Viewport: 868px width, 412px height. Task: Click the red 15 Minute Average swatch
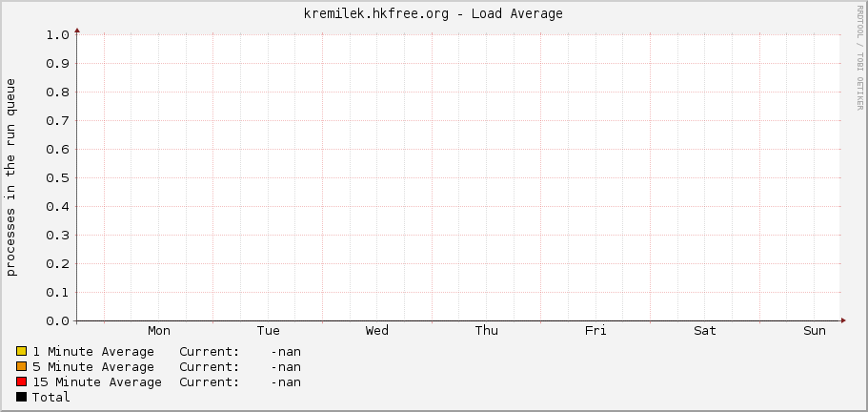(22, 381)
